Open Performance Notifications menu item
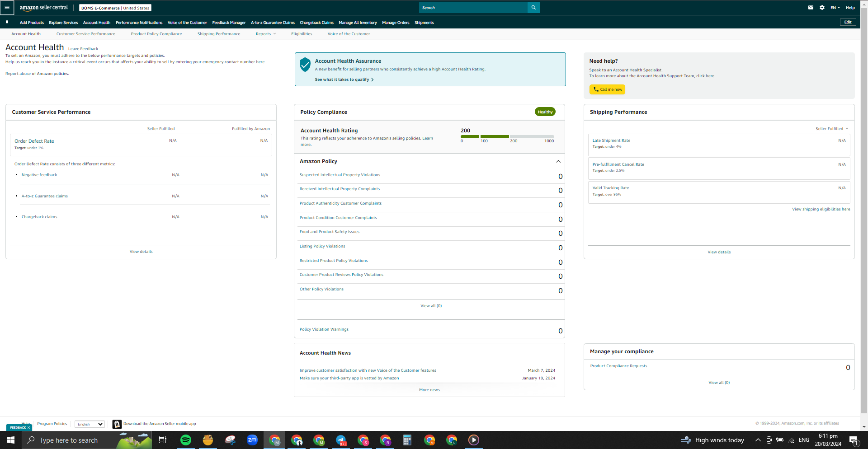The width and height of the screenshot is (868, 449). [139, 23]
